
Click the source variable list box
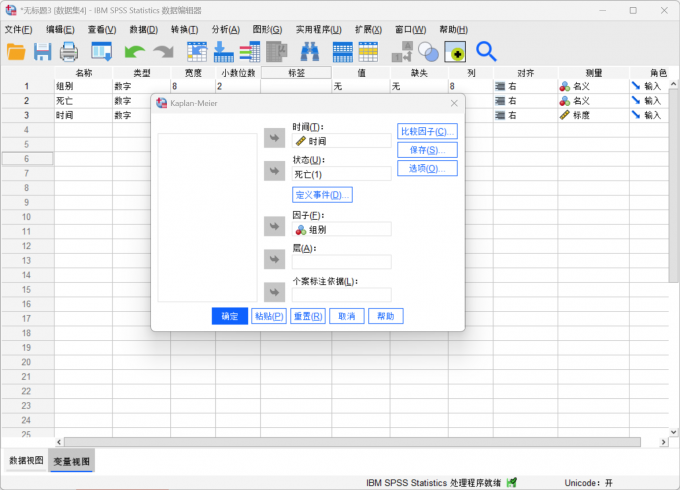tap(208, 218)
